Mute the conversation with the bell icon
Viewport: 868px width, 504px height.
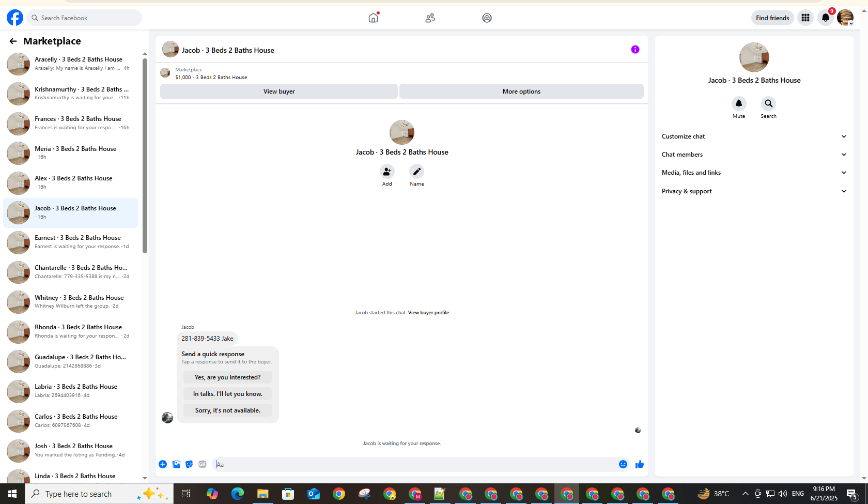(x=739, y=103)
